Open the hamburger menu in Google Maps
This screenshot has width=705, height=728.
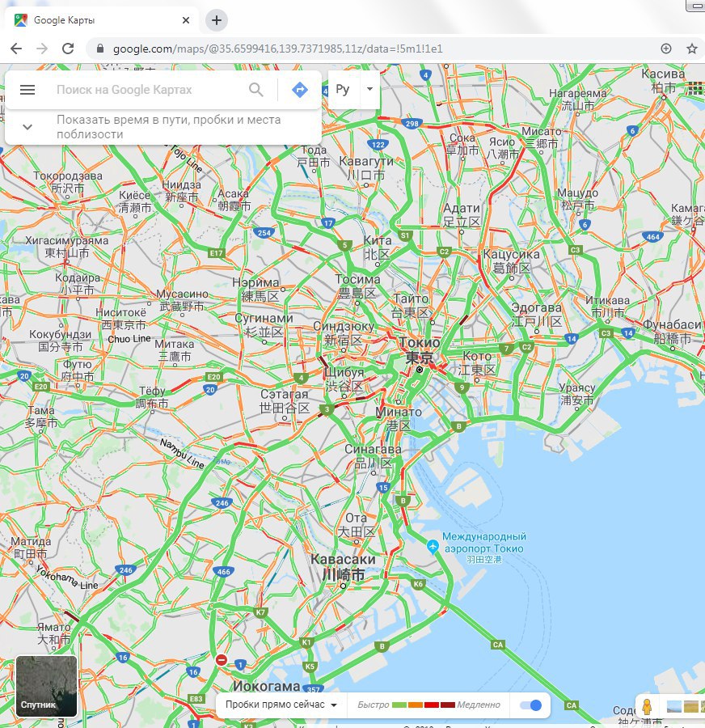tap(27, 90)
